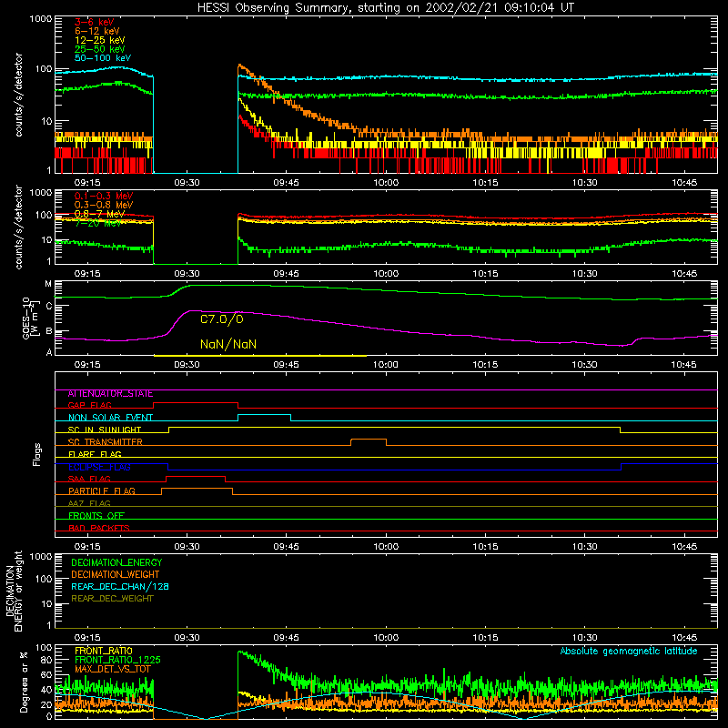Click the SC_TRANSMITTER raised pulse before 10:00
Image resolution: width=728 pixels, height=728 pixels.
(369, 440)
